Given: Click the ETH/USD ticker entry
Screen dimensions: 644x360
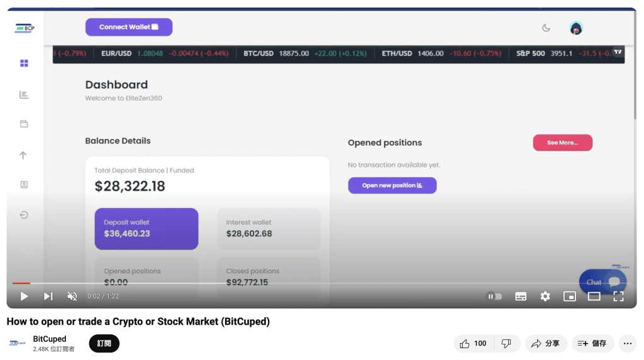Looking at the screenshot, I should 441,54.
